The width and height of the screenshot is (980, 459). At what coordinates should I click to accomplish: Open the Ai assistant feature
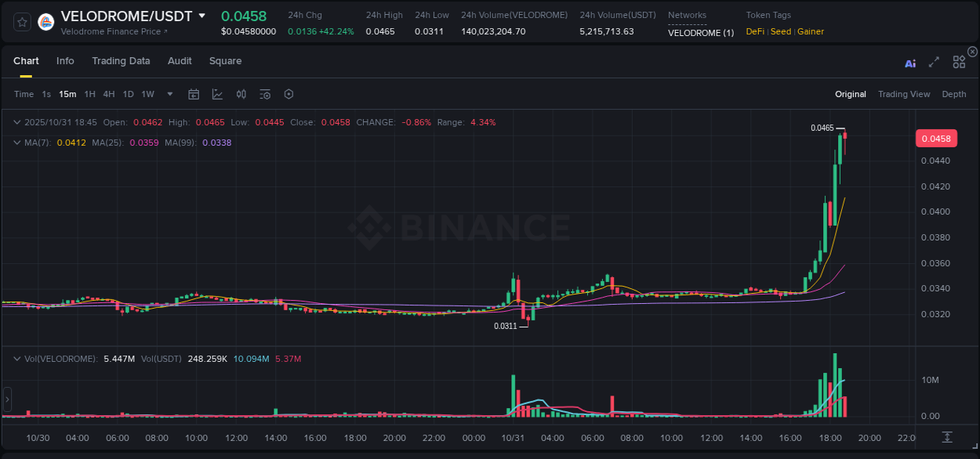tap(909, 63)
